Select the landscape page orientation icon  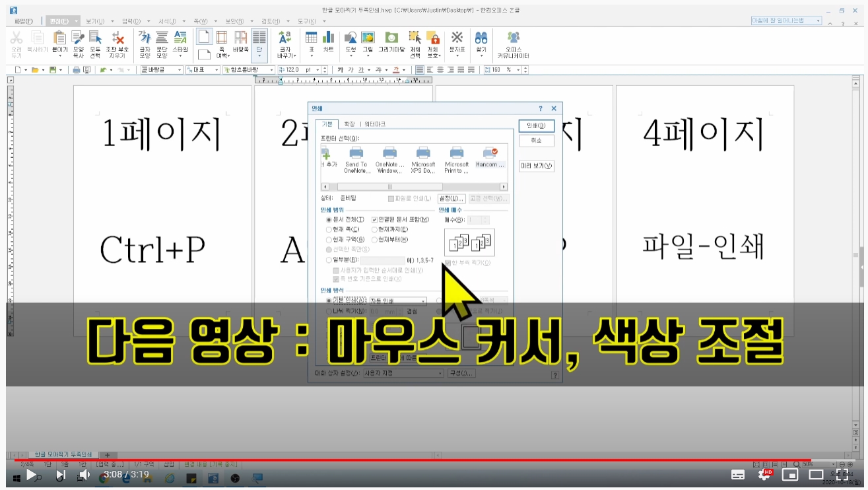[205, 54]
